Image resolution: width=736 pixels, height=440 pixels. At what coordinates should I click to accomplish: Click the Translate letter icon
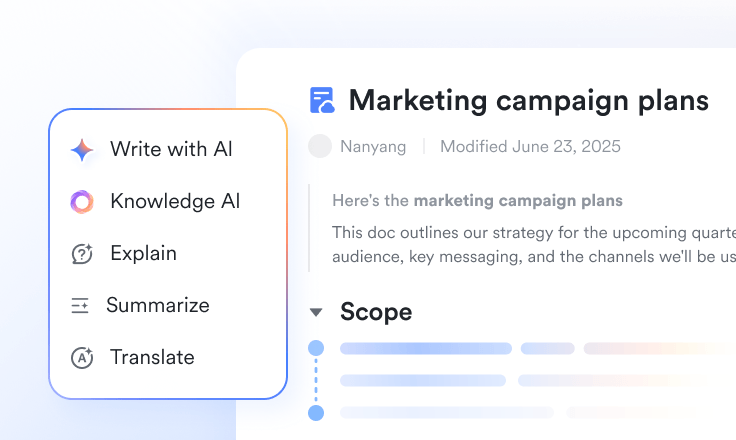(82, 358)
